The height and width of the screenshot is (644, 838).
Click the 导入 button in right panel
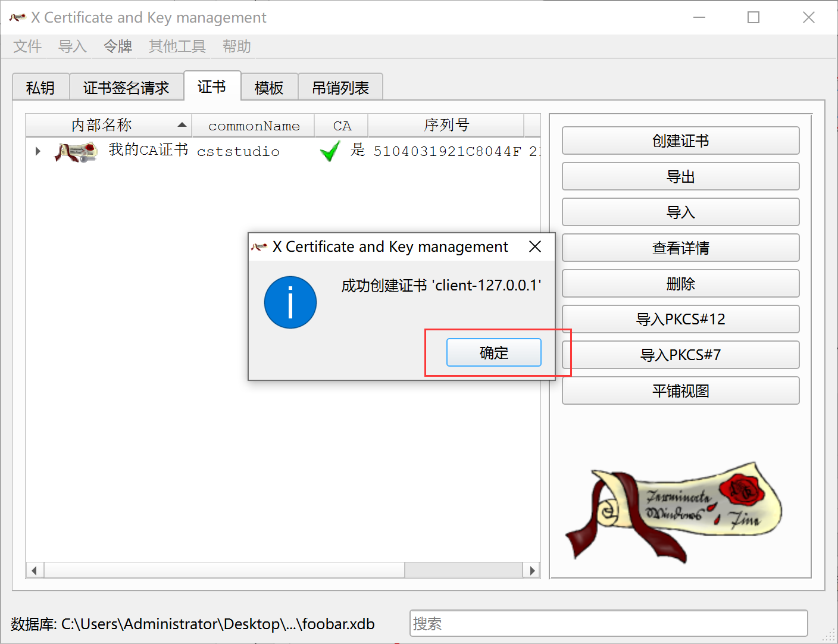coord(680,212)
